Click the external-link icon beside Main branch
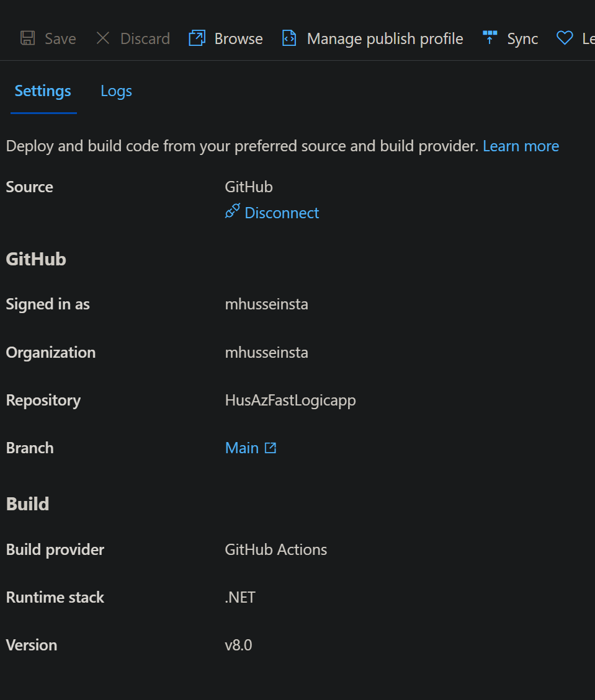This screenshot has height=700, width=595. [x=271, y=448]
